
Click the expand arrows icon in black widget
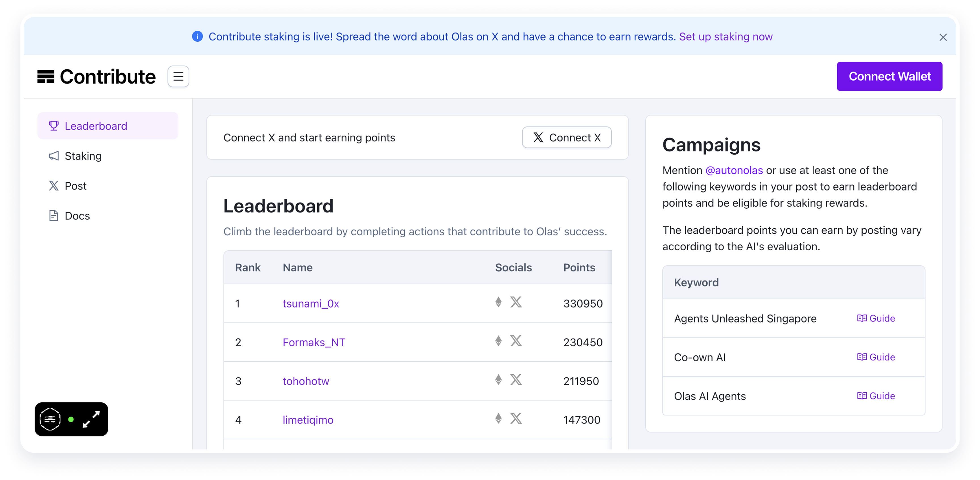(91, 419)
